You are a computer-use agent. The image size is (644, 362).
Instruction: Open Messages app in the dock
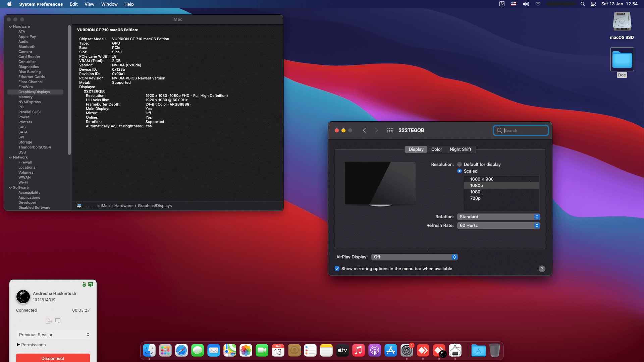198,351
